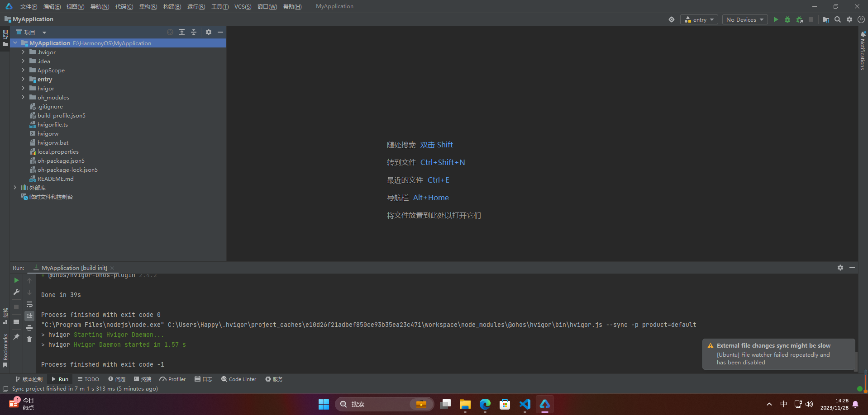Screen dimensions: 868x415
Task: Open Visual Studio Code from taskbar
Action: (x=525, y=404)
